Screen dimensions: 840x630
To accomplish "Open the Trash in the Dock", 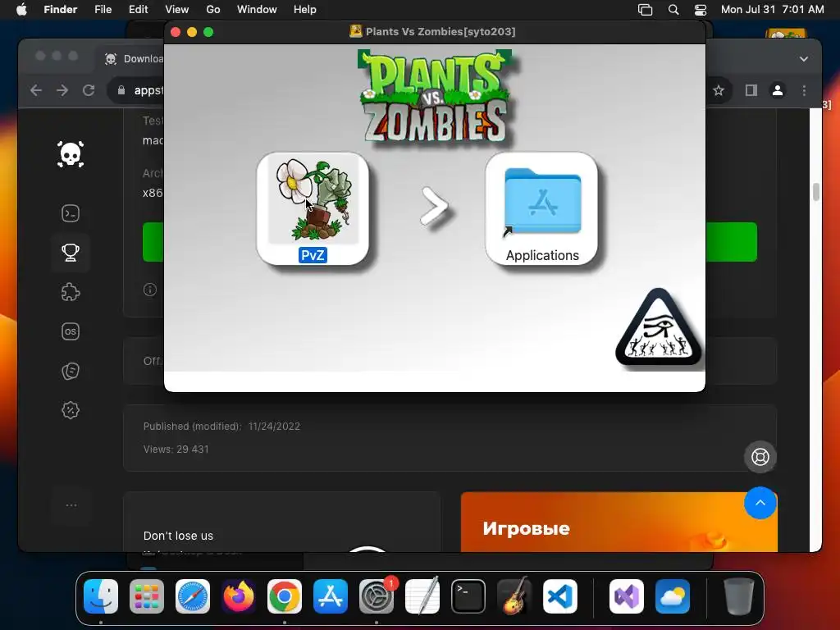I will (x=739, y=596).
